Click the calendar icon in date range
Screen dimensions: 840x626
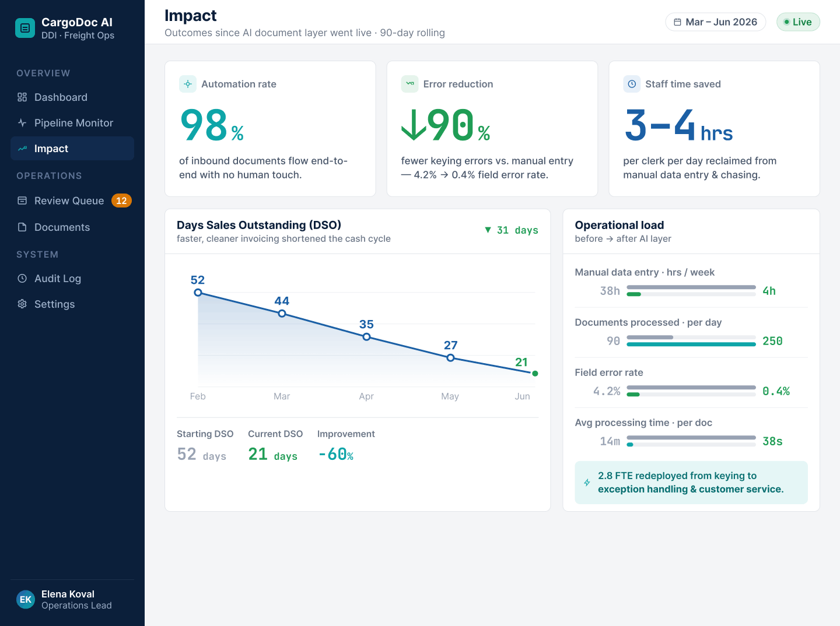point(677,22)
